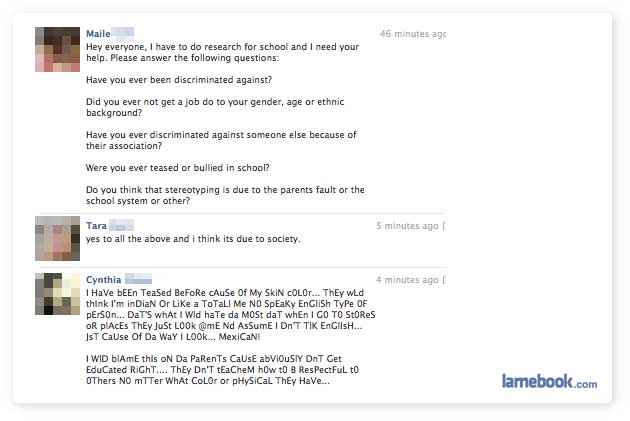
Task: Click the Tara name link
Action: [x=96, y=226]
